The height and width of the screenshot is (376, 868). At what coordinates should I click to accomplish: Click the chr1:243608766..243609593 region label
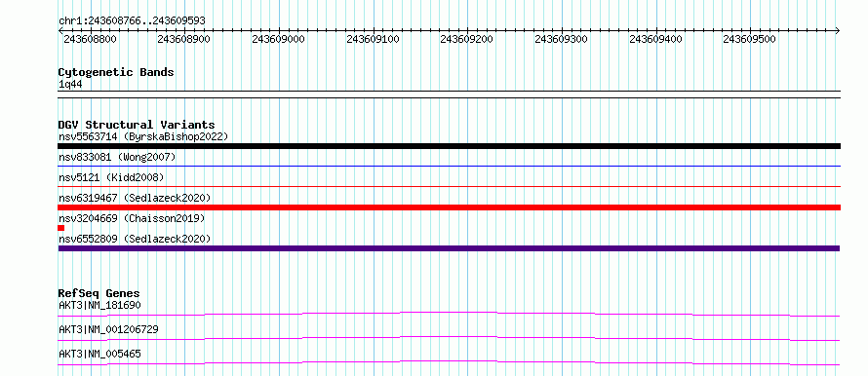132,20
